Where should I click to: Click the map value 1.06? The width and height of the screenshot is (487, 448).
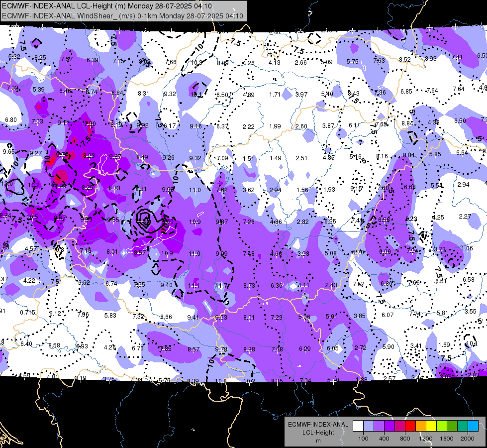click(x=467, y=248)
